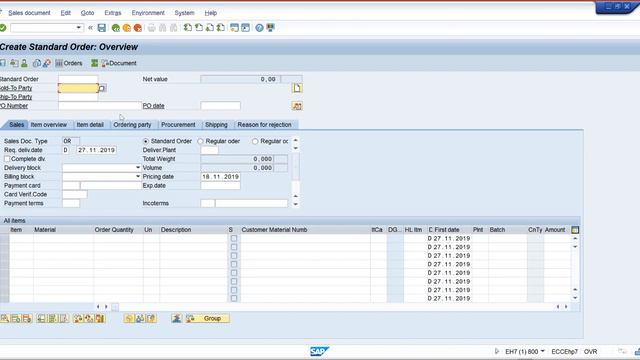This screenshot has width=640, height=360.
Task: Click the Next Page navigation icon
Action: pyautogui.click(x=210, y=28)
